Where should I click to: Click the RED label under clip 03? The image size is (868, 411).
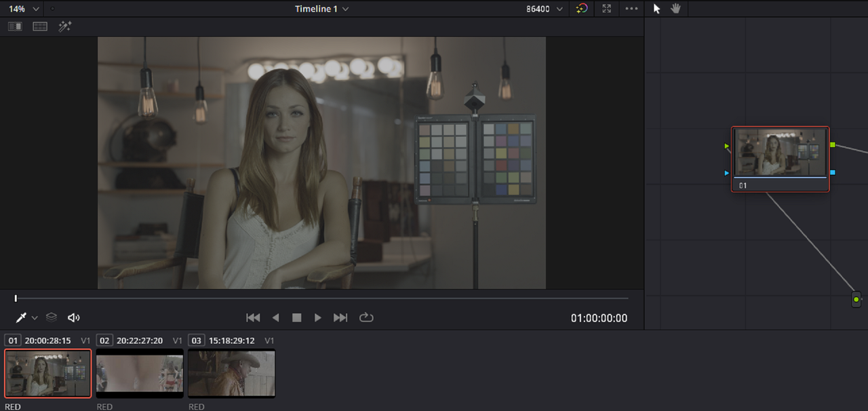pos(196,407)
